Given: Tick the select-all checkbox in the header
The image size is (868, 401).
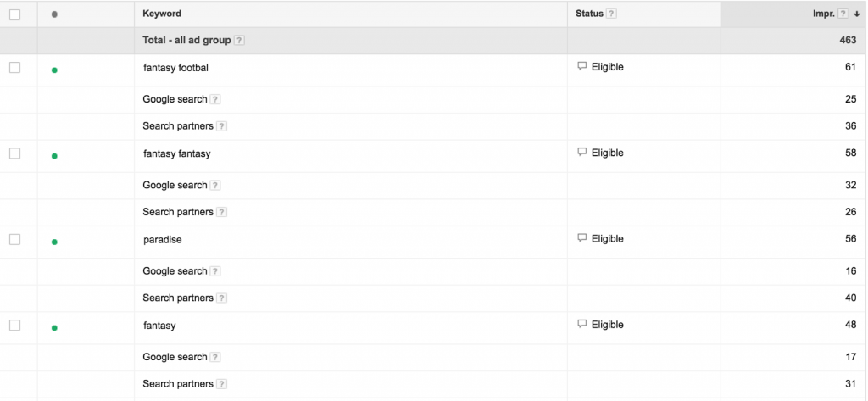Looking at the screenshot, I should pos(14,14).
